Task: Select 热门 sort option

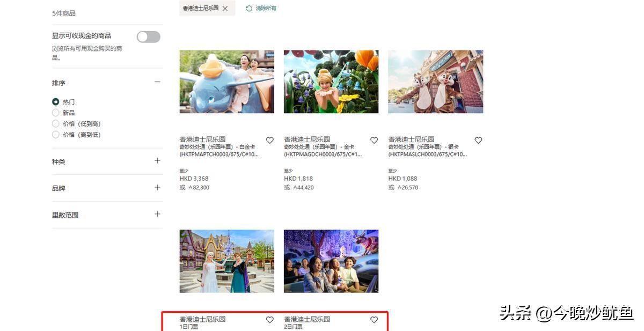Action: coord(55,101)
